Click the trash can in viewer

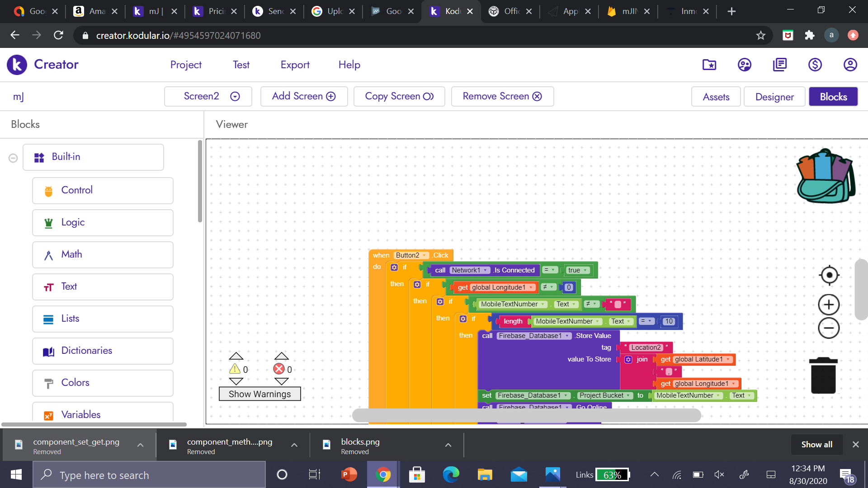click(823, 375)
